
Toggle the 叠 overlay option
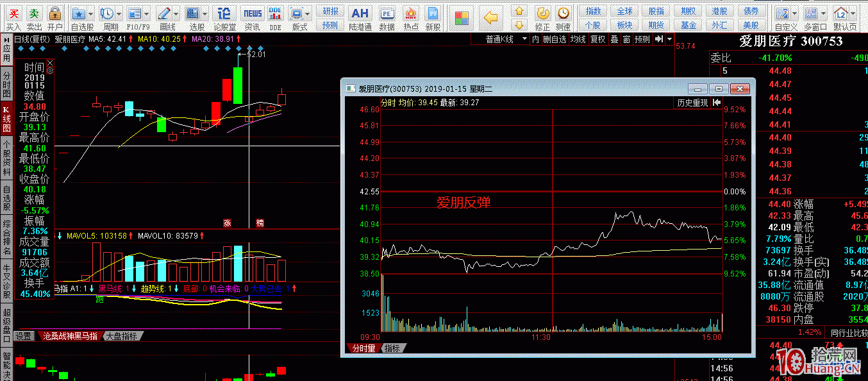tap(614, 39)
